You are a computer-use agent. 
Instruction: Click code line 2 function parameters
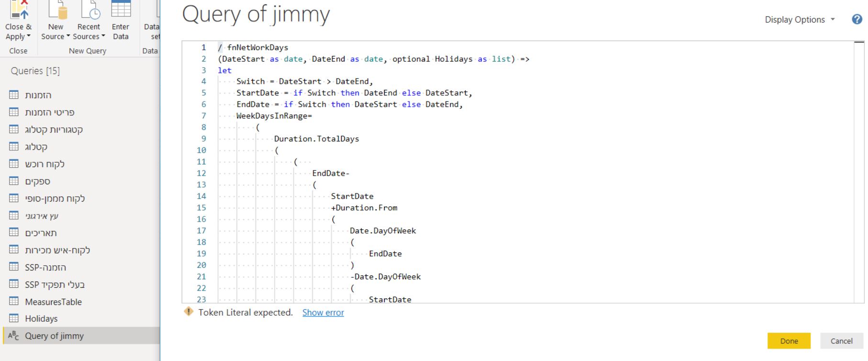click(x=373, y=59)
